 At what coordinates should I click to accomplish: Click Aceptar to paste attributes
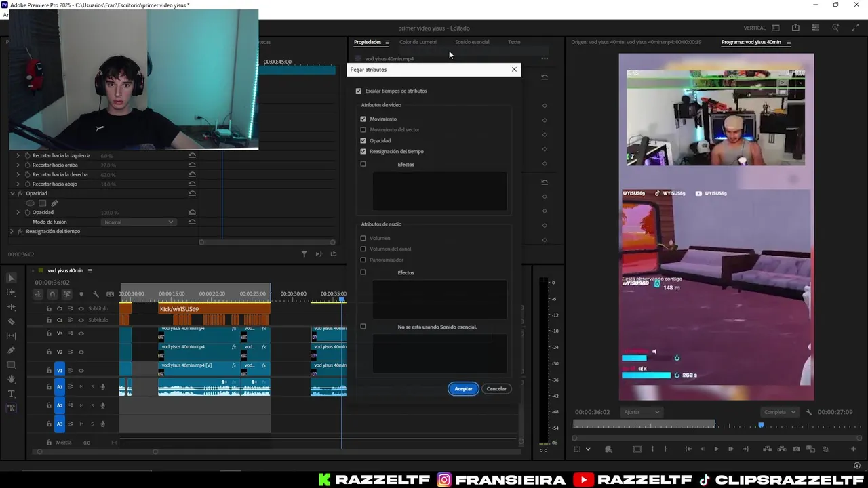[x=463, y=388]
